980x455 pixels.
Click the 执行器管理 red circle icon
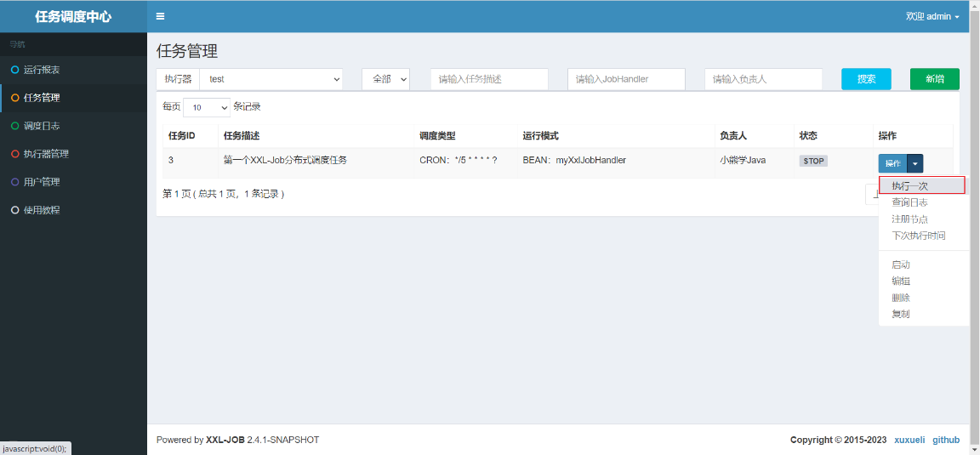pyautogui.click(x=15, y=155)
